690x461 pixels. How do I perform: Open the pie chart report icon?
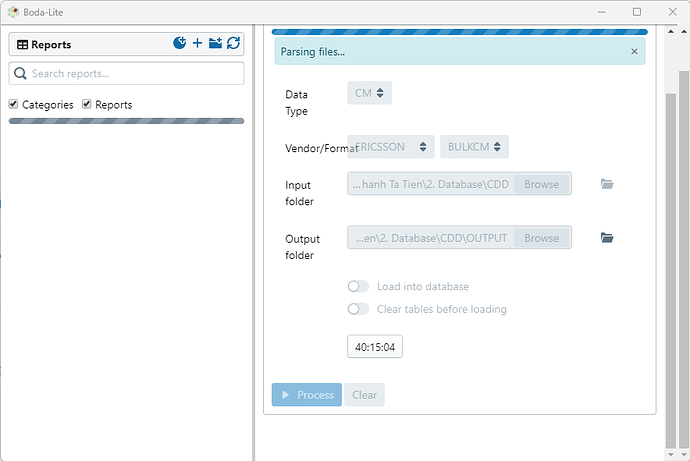180,43
